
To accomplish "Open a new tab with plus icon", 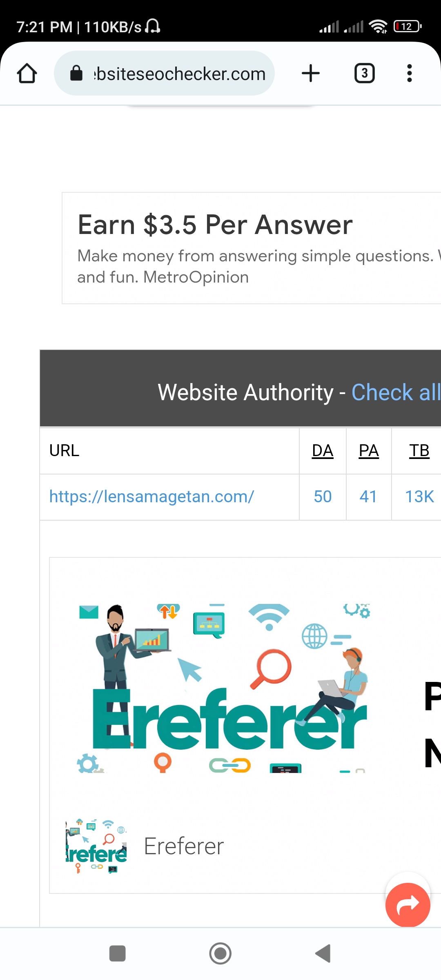I will 311,73.
